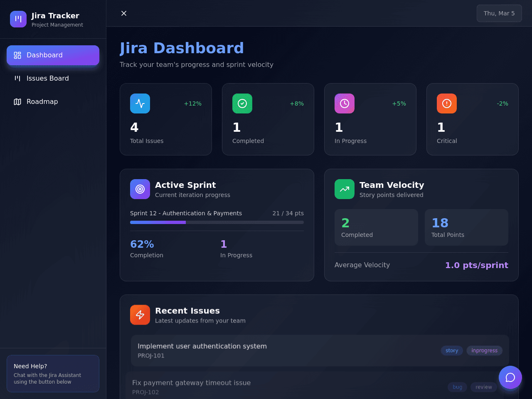Close the sidebar with the X icon
Viewport: 532px width, 399px height.
(124, 13)
